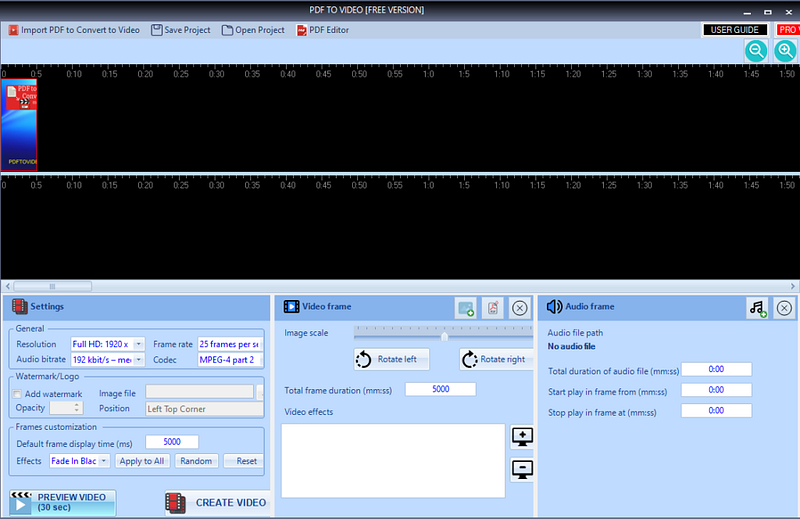
Task: Open the Effects dropdown
Action: 79,461
